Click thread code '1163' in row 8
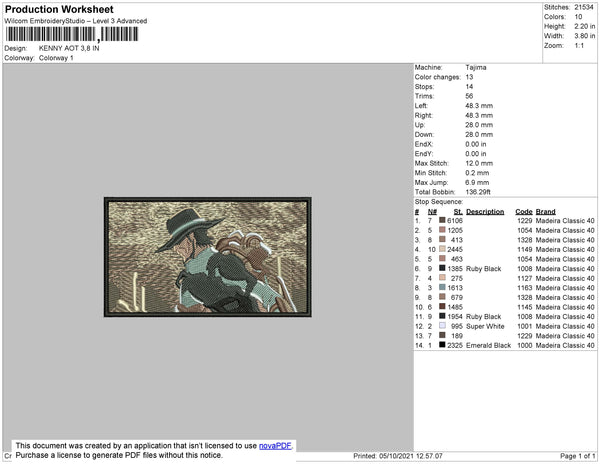600x464 pixels. pyautogui.click(x=525, y=288)
